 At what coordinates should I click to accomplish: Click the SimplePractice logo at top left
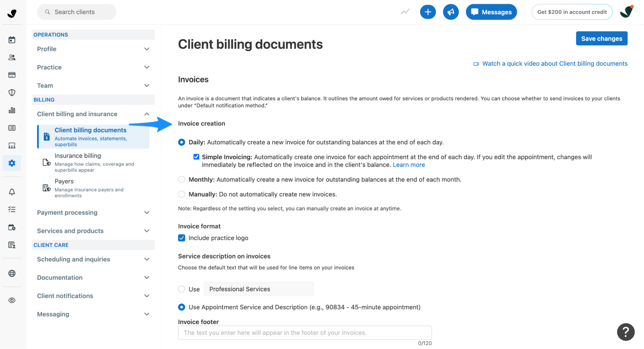12,13
